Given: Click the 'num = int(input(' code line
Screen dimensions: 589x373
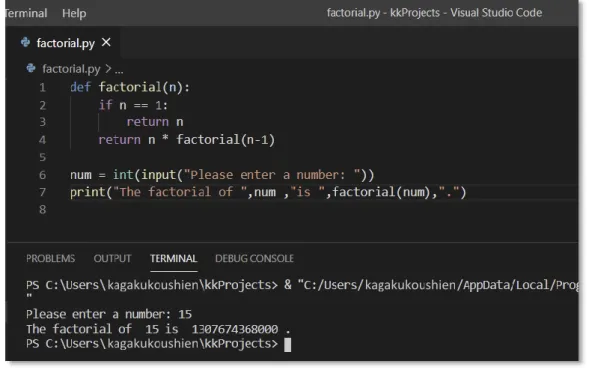Looking at the screenshot, I should pos(222,175).
